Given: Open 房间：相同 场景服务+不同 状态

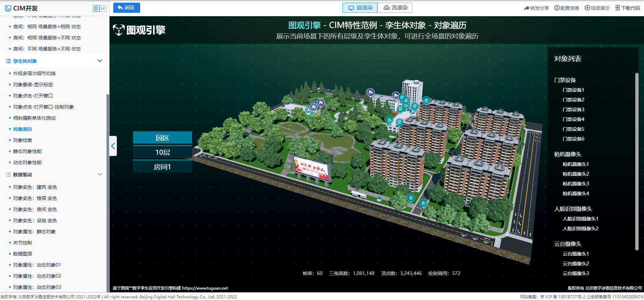Looking at the screenshot, I should point(47,38).
